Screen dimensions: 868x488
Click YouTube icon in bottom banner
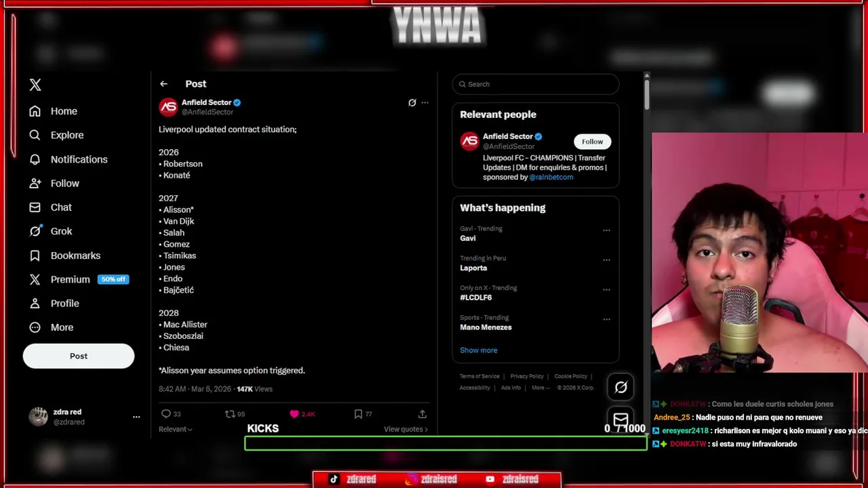click(x=490, y=479)
